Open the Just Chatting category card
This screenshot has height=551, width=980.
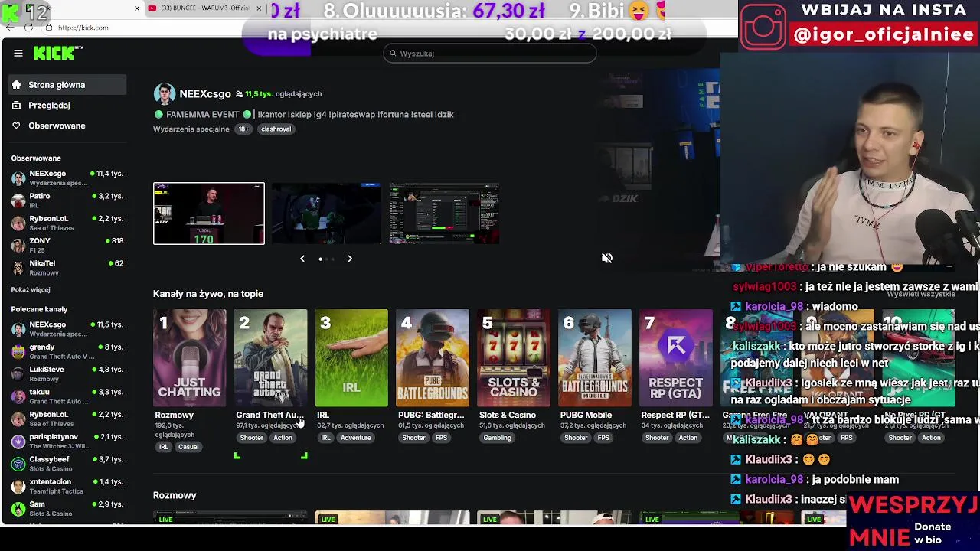click(190, 358)
